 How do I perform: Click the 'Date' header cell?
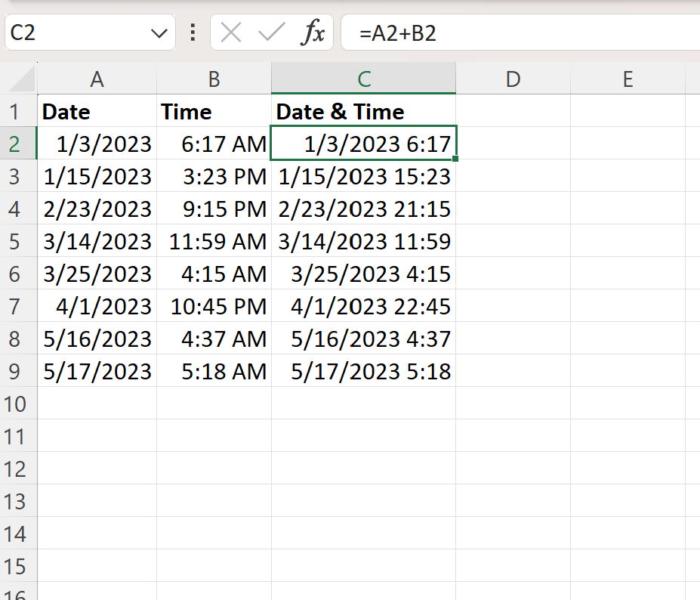(97, 111)
